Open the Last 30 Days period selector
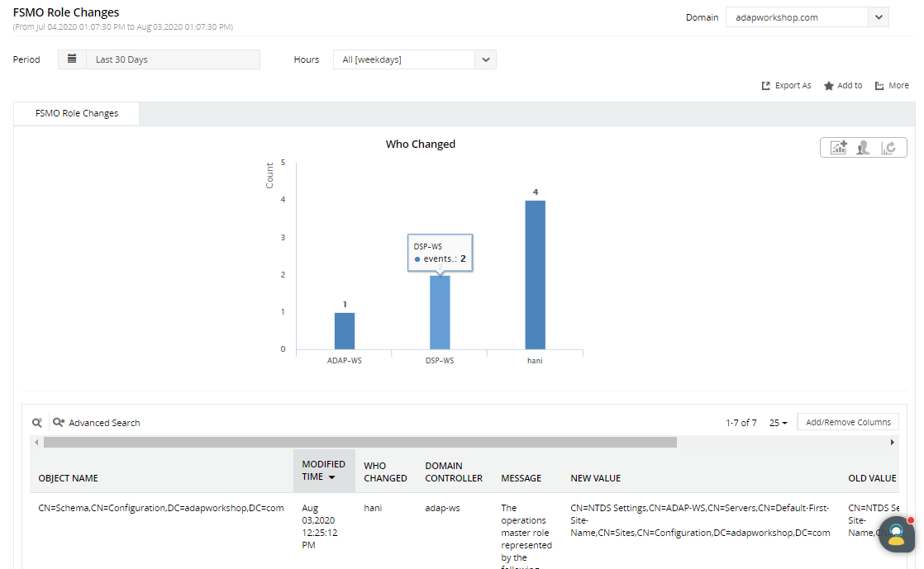The width and height of the screenshot is (924, 569). 174,59
